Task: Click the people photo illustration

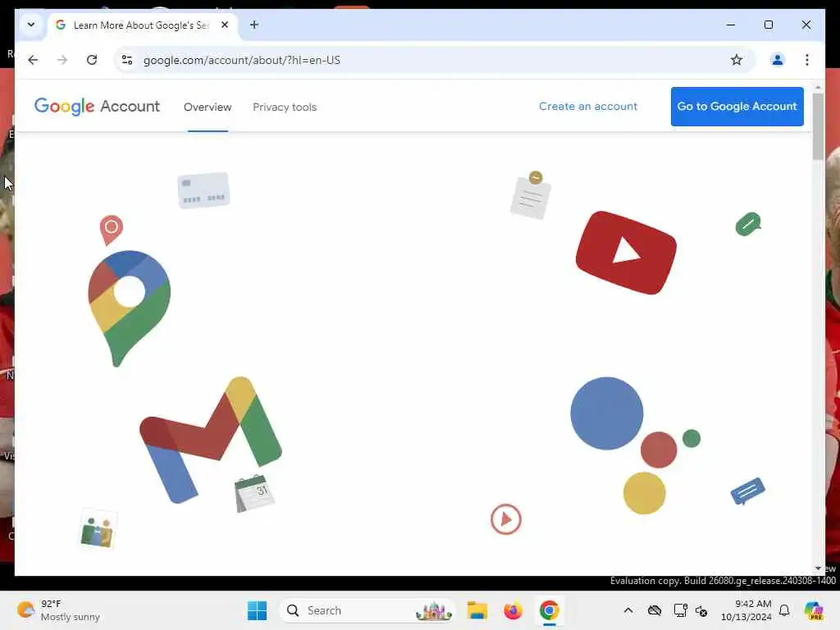Action: point(98,529)
